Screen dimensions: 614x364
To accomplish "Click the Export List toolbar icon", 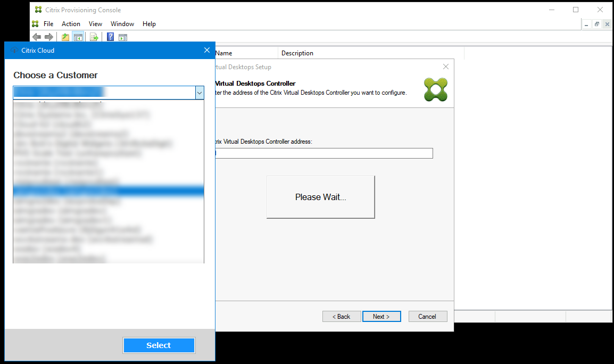I will click(94, 37).
